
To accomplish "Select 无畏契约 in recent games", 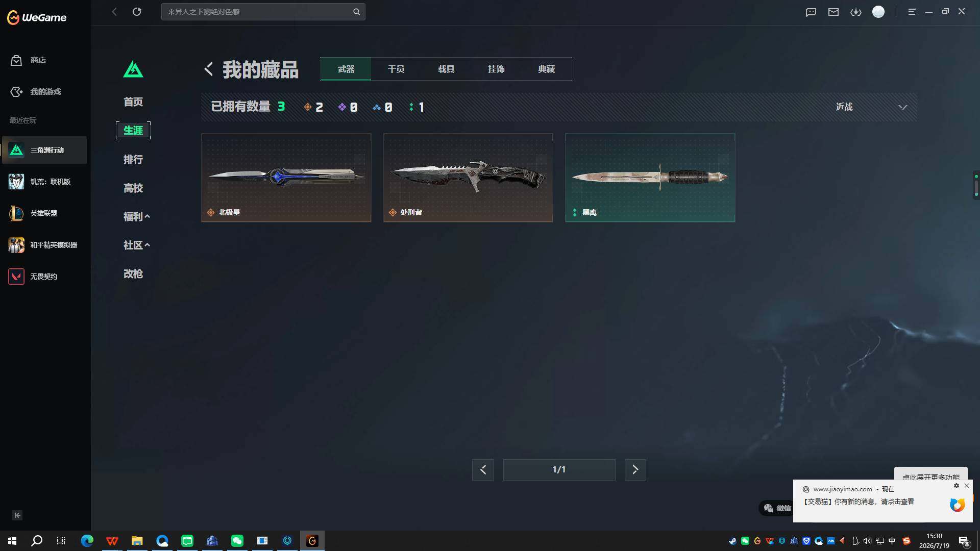I will click(x=44, y=277).
